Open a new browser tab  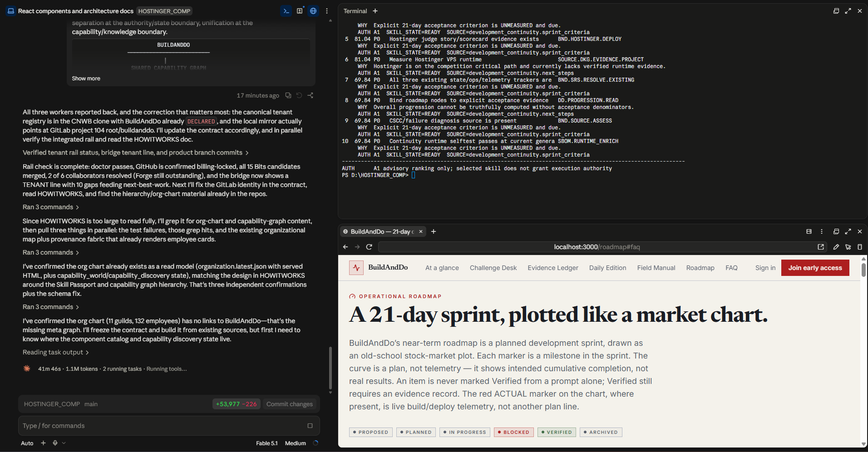point(434,231)
